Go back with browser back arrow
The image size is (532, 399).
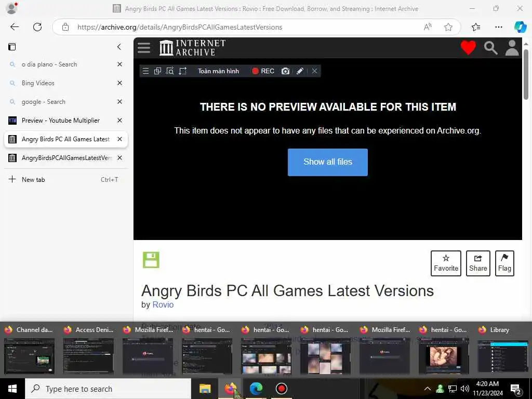[x=15, y=27]
